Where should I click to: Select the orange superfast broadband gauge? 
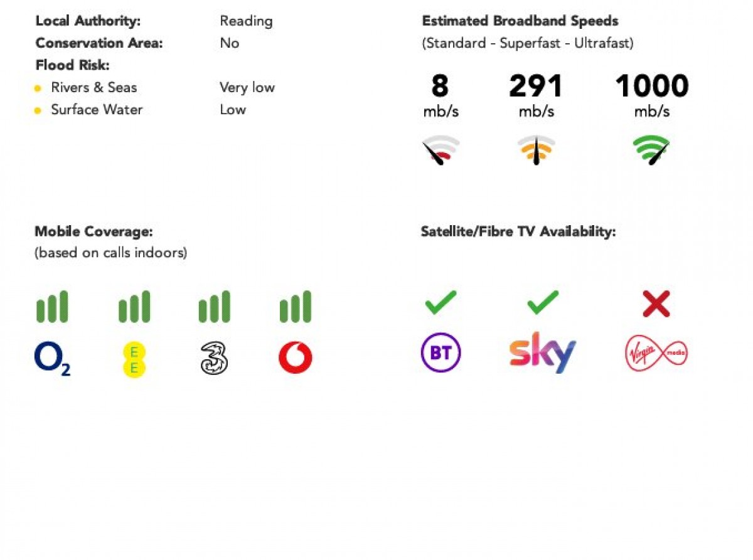[x=536, y=151]
